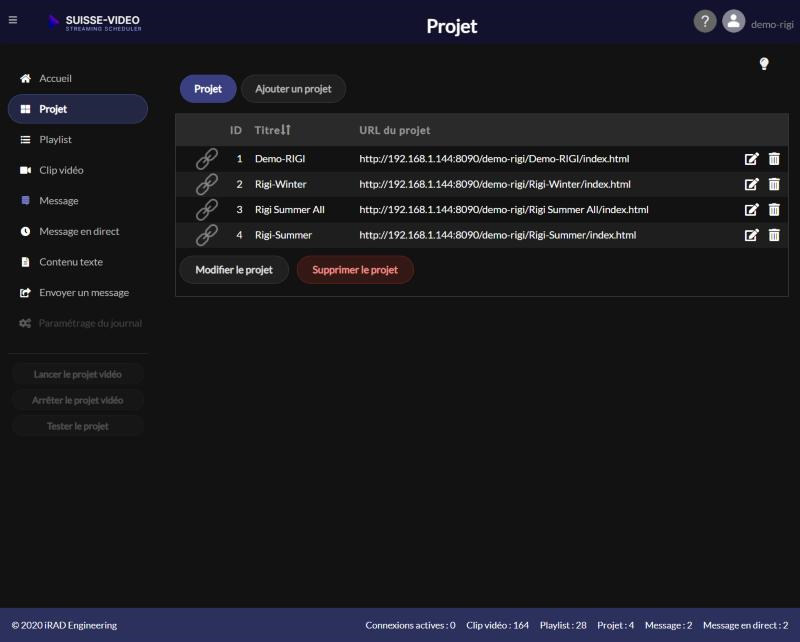The image size is (800, 642).
Task: Click the Rigi Summer All/index.html URL
Action: [504, 210]
